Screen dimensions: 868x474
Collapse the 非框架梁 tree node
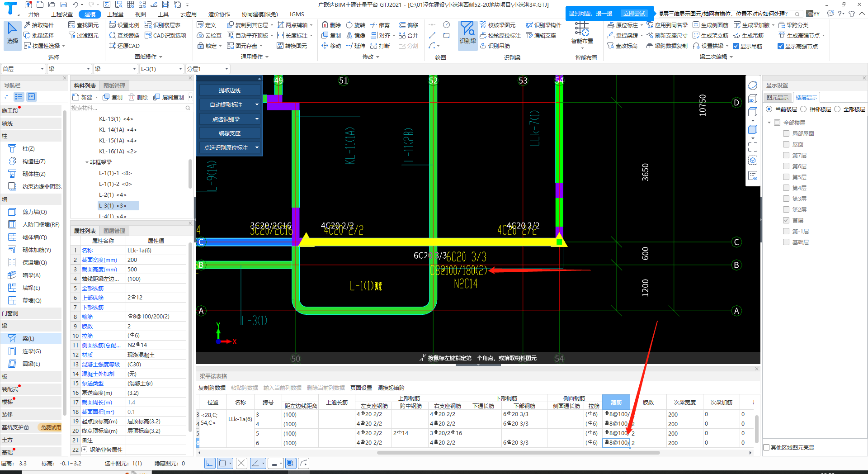(87, 162)
